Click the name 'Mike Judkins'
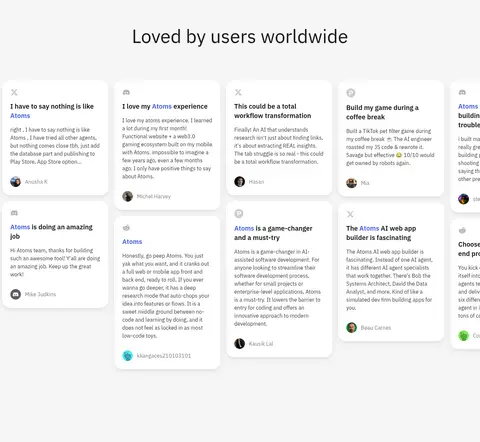This screenshot has width=480, height=442. [40, 294]
